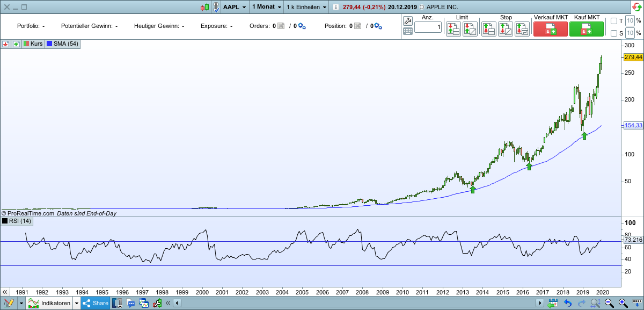Click the first Limit order icon
The height and width of the screenshot is (310, 644).
pos(453,28)
